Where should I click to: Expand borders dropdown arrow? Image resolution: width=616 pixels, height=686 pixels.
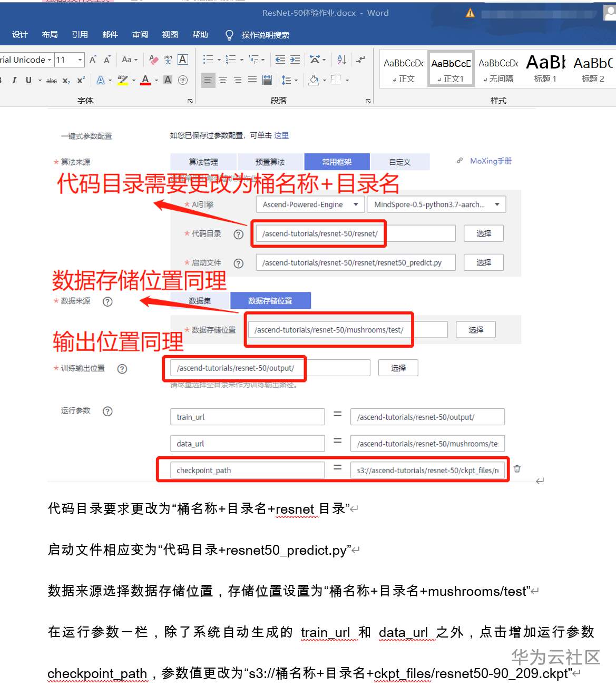point(347,80)
